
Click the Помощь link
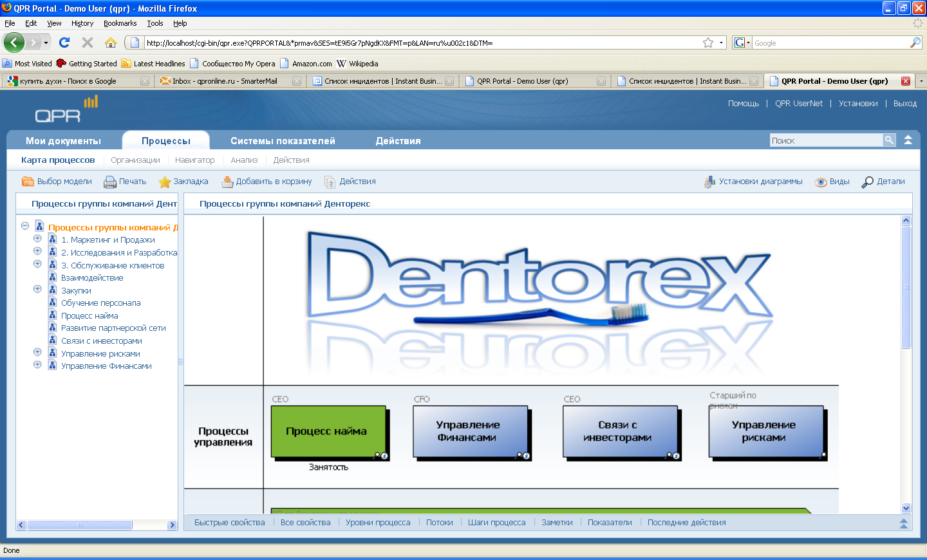tap(744, 103)
